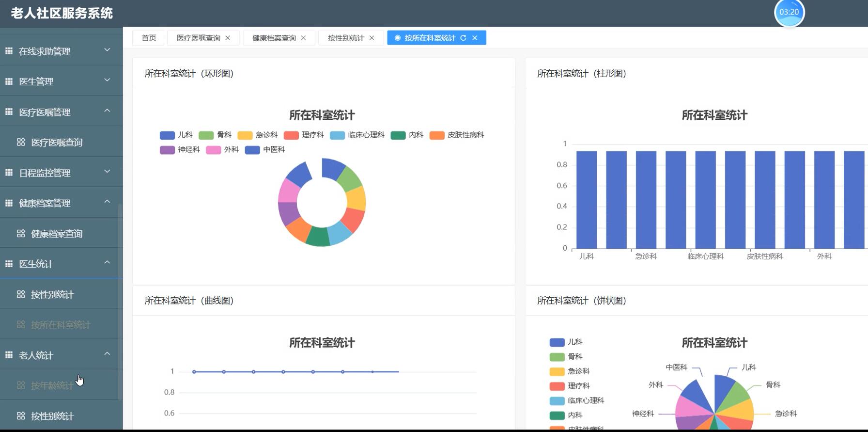The image size is (868, 432).
Task: Close the active 按所在科室统计 tab
Action: [475, 38]
